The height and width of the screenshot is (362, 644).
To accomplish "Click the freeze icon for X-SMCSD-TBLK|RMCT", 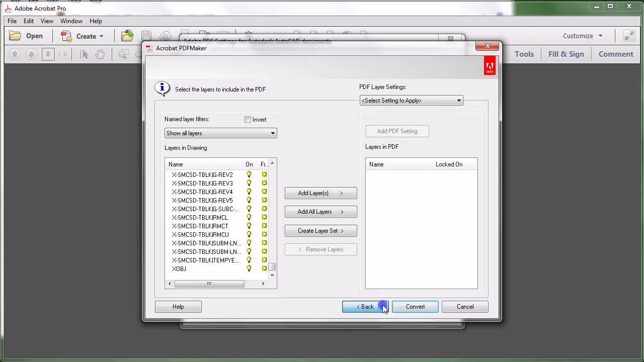I will pos(264,226).
